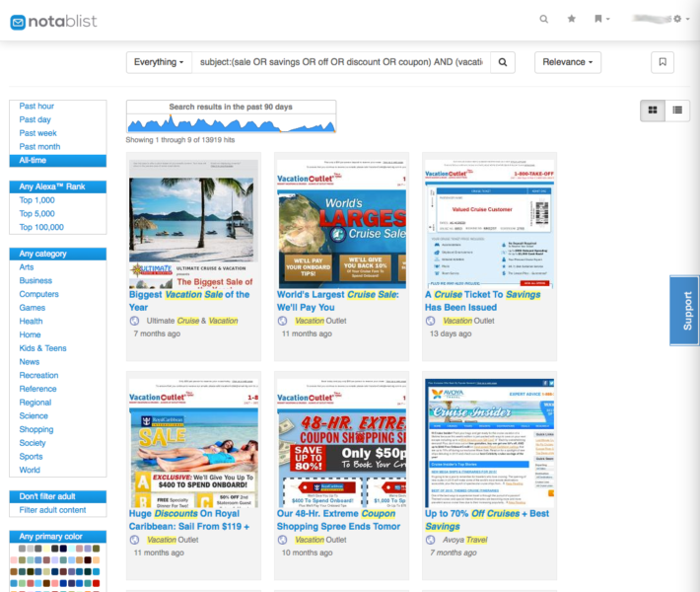
Task: Open 'Up to 70% Off Cruises' title
Action: (487, 520)
